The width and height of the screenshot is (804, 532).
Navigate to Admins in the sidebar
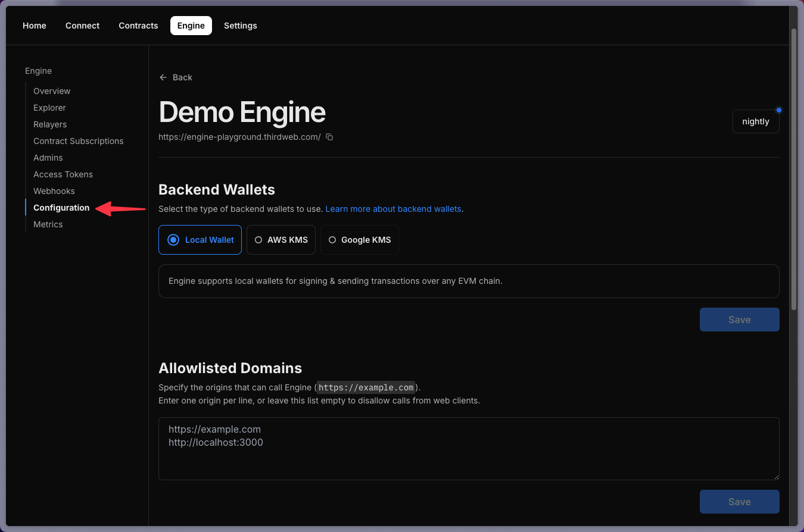click(x=48, y=158)
